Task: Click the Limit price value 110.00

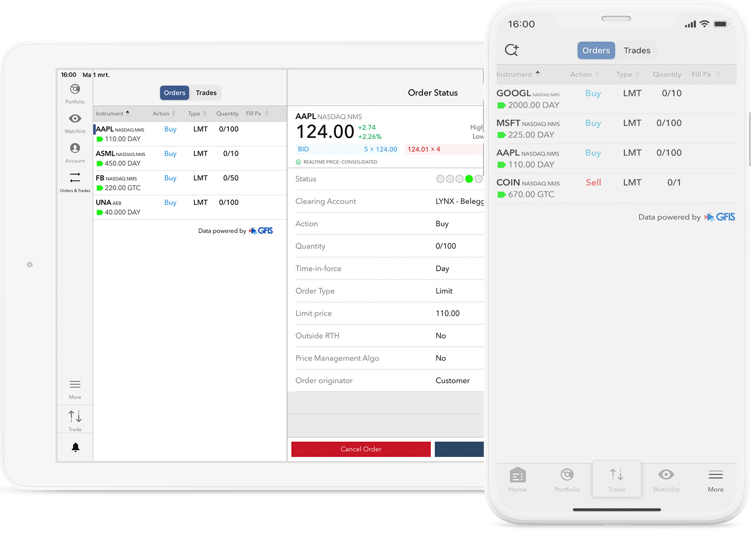Action: pos(448,313)
